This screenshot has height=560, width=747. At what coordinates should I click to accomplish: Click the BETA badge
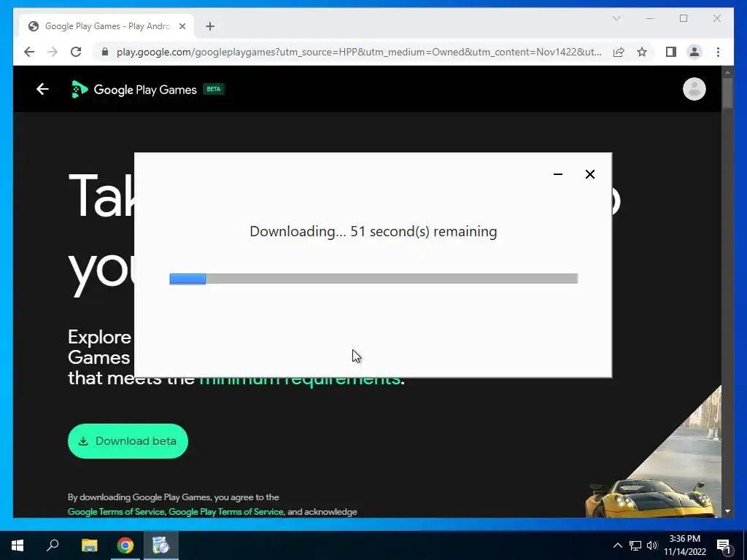pos(214,89)
